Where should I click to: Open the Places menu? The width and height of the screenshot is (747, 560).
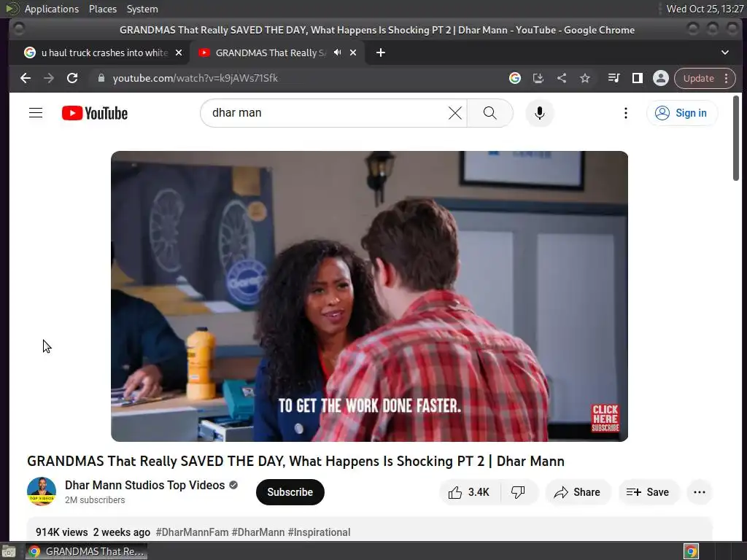coord(102,9)
